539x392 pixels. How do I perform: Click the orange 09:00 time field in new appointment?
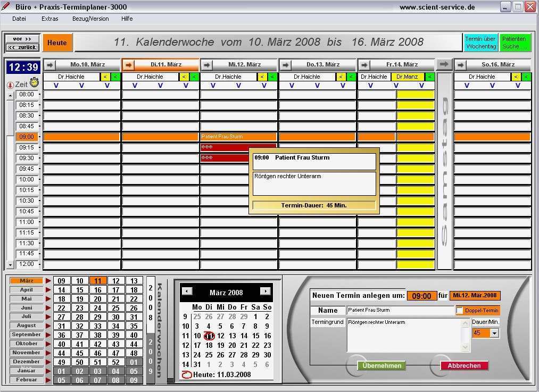click(422, 296)
